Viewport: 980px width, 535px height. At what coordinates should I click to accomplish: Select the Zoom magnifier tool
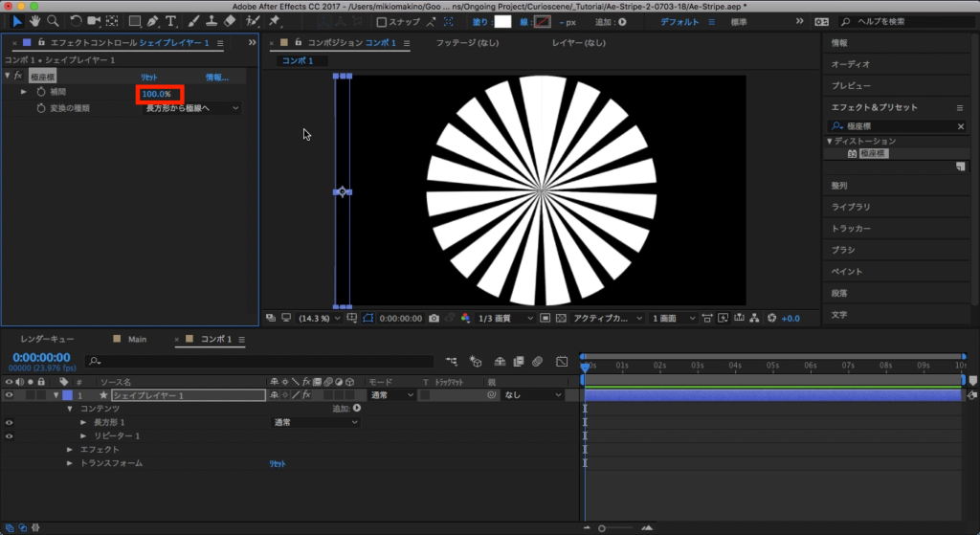53,21
